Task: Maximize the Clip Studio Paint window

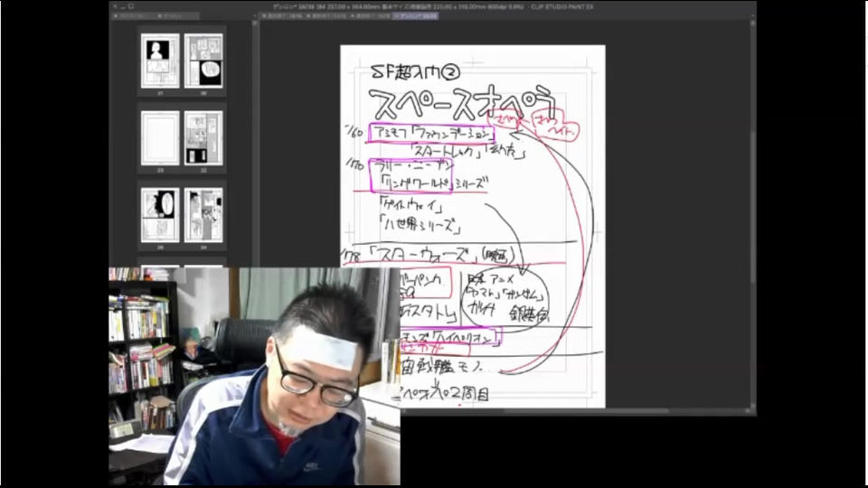Action: tap(131, 6)
